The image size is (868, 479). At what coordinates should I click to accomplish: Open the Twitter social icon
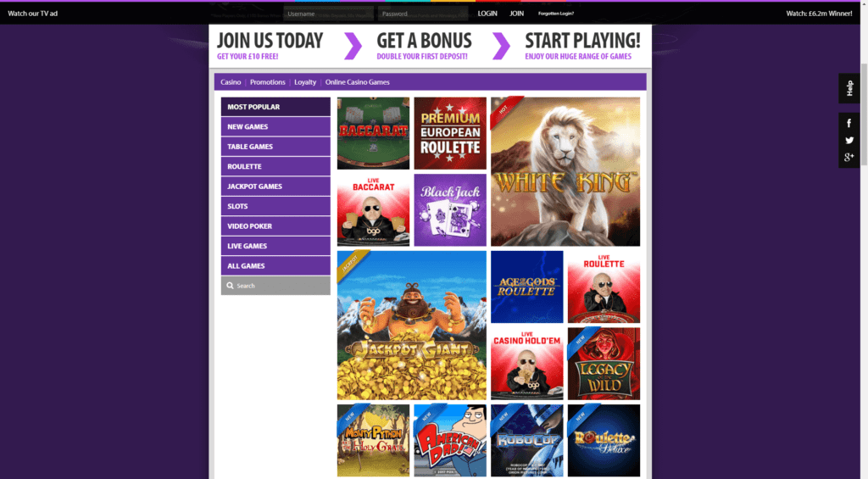[849, 141]
